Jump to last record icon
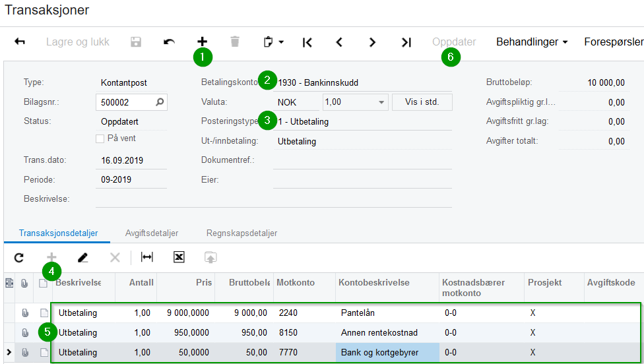Viewport: 644px width, 364px height. coord(406,42)
